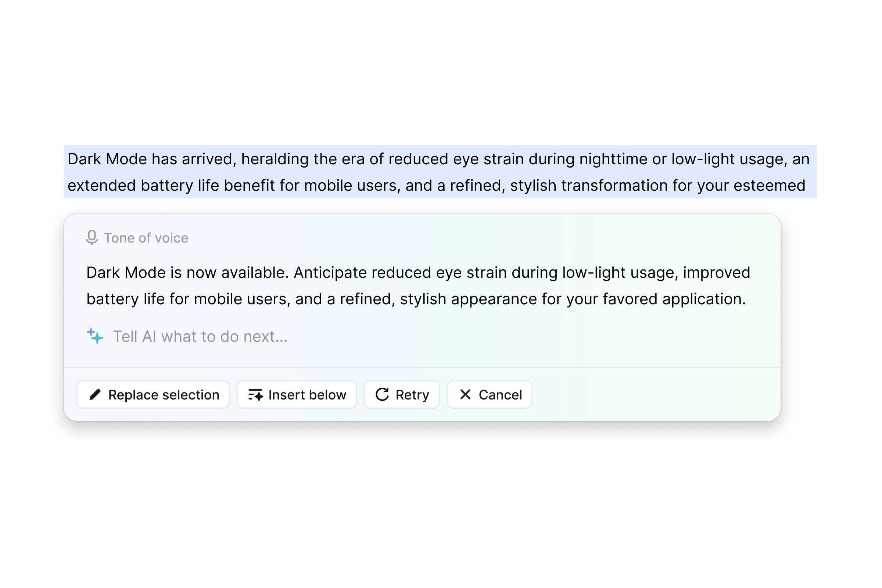This screenshot has height=588, width=882.
Task: Click the word 'esteemed' in selected text
Action: [x=770, y=186]
